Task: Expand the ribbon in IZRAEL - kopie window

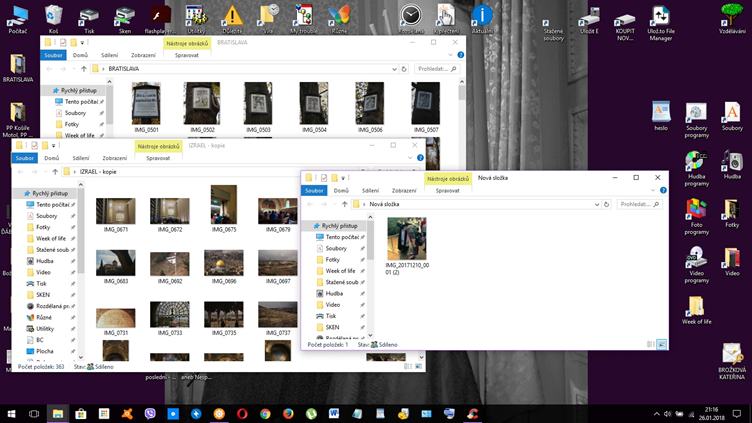Action: coord(410,158)
